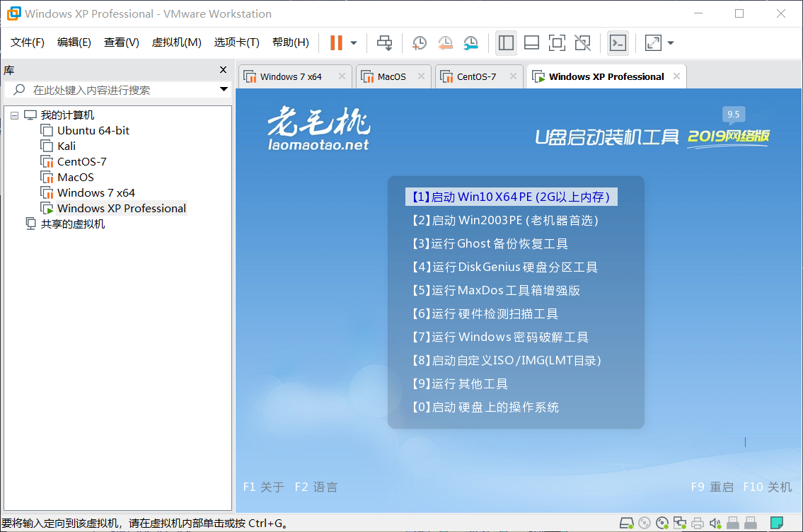The height and width of the screenshot is (532, 803).
Task: Click the Send Ctrl+Alt+Del toolbar icon
Action: (384, 42)
